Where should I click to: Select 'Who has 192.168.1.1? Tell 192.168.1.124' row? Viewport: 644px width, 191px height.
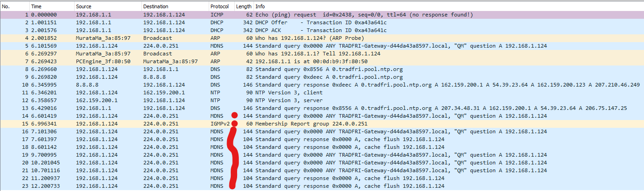pos(322,54)
